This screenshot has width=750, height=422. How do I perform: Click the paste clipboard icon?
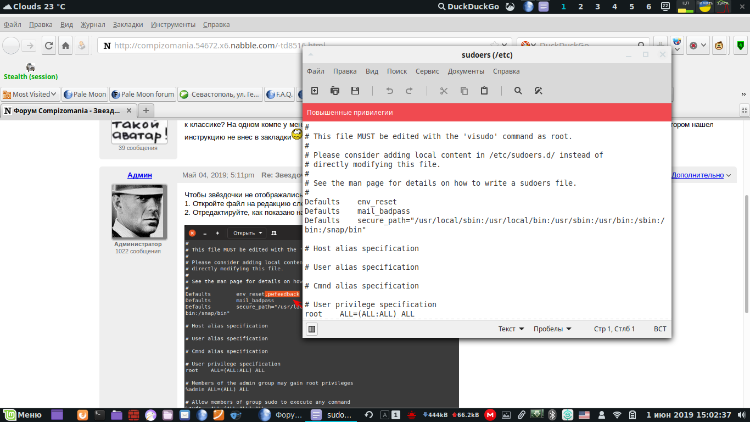tap(484, 91)
